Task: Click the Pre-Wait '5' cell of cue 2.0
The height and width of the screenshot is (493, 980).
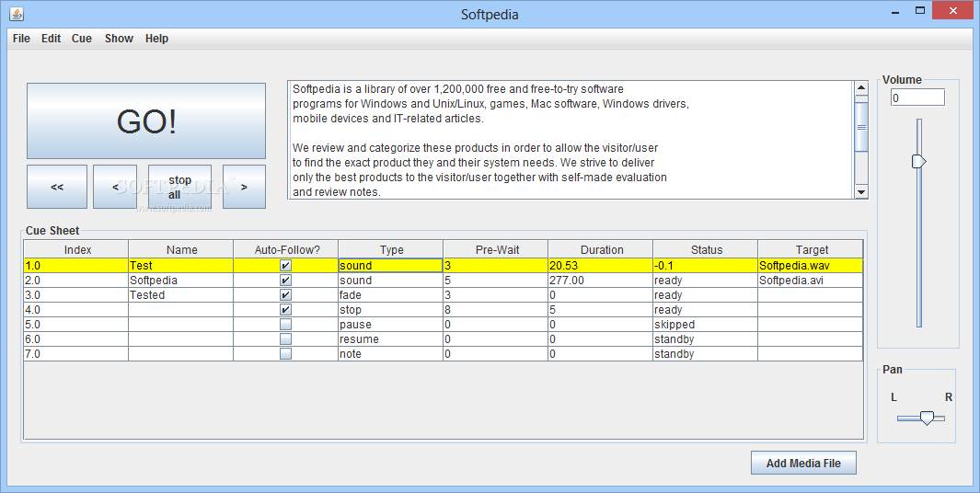Action: point(496,281)
